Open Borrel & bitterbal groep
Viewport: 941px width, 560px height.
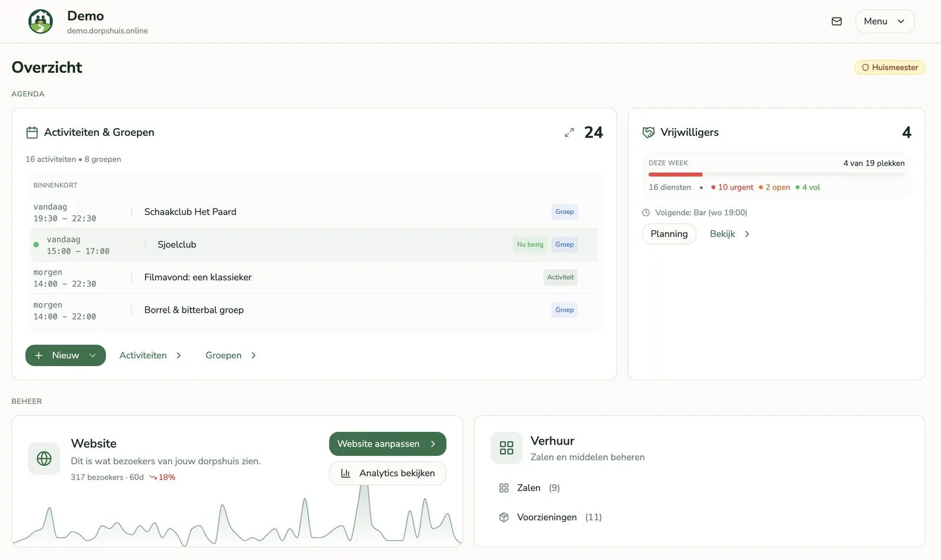[314, 310]
